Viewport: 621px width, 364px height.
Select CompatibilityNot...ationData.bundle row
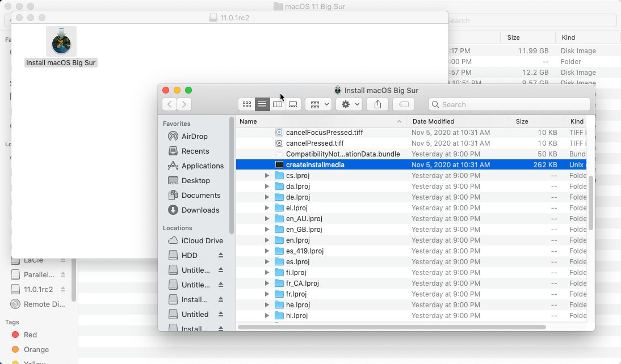(x=411, y=154)
